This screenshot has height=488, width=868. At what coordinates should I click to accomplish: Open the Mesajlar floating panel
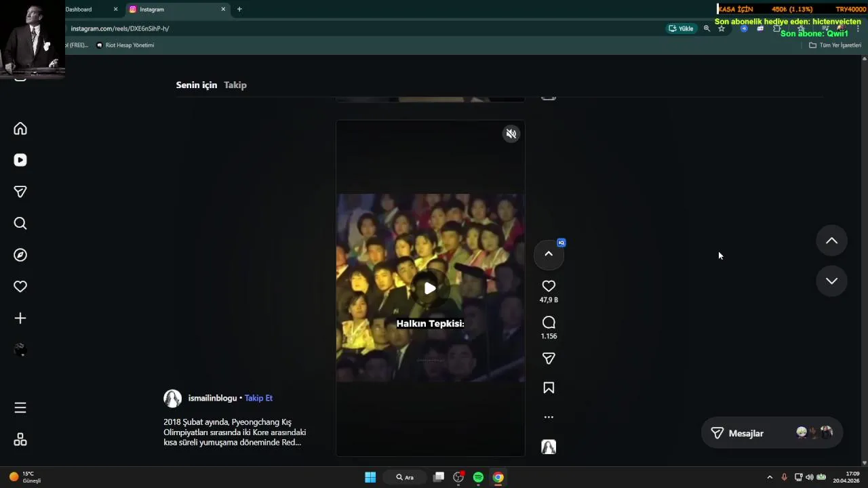pyautogui.click(x=772, y=433)
